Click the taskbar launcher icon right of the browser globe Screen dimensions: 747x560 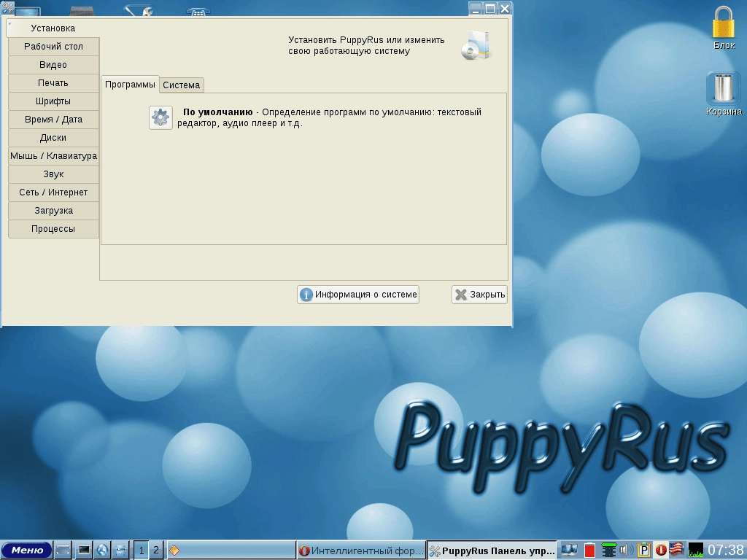(x=120, y=551)
